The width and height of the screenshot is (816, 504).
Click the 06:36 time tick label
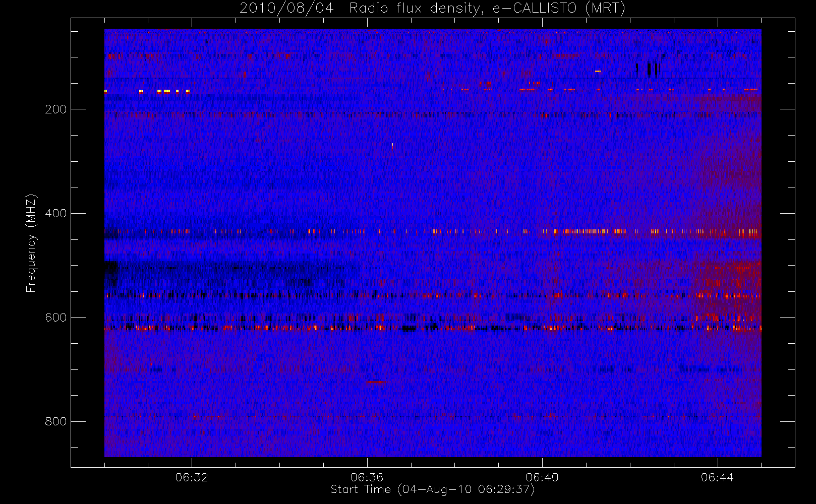coord(367,477)
